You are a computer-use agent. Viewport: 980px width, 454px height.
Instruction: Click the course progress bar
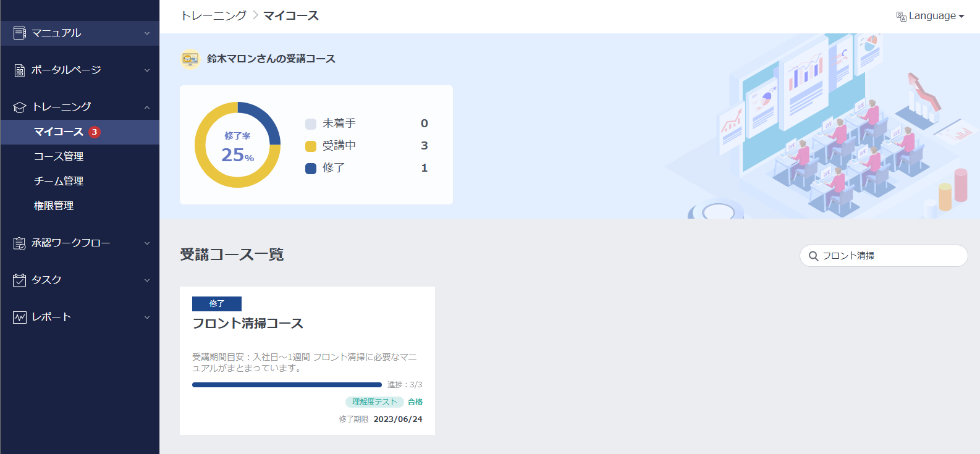pos(287,385)
